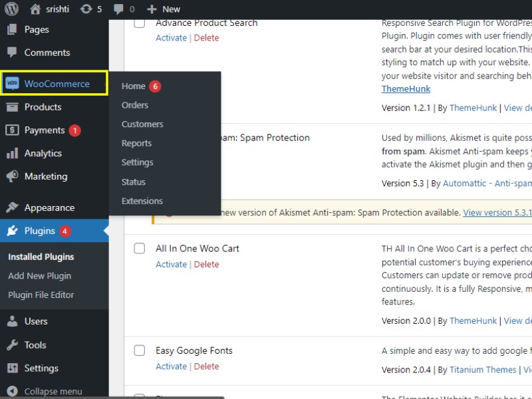Open ThemeHunk author link for Version 1.2.1
Screen dimensions: 532x399
[473, 108]
